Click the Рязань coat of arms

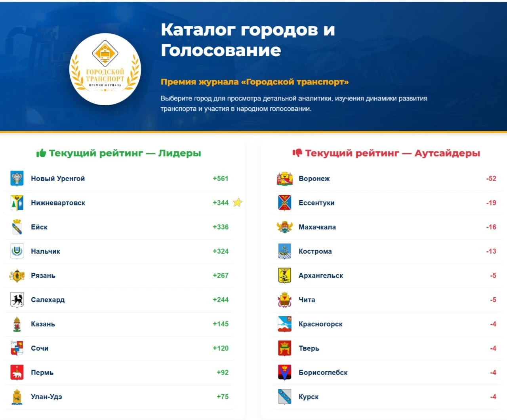point(17,276)
